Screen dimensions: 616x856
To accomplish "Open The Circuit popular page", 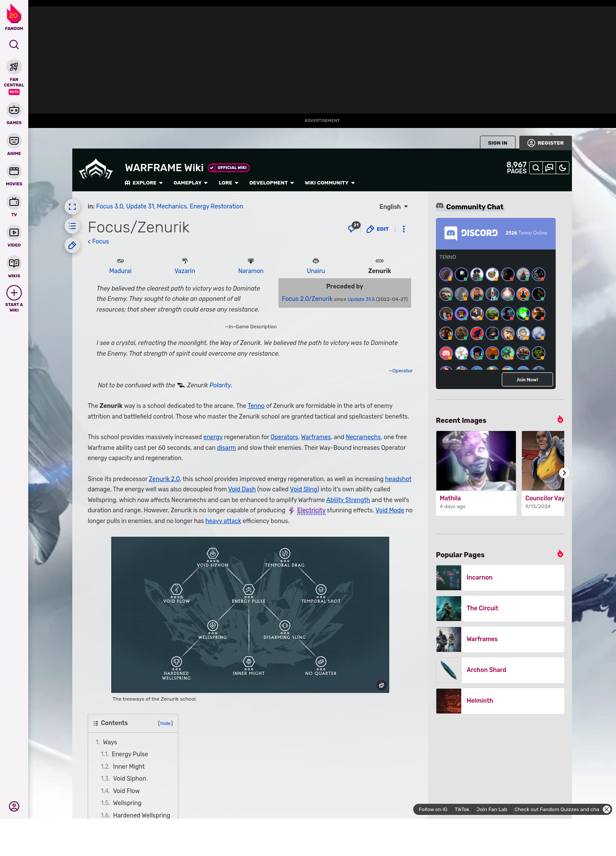I will point(500,609).
